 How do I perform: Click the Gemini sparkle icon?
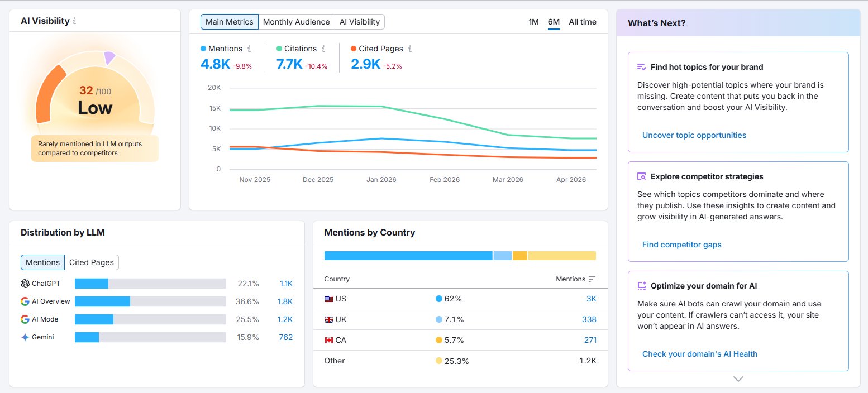[x=25, y=337]
